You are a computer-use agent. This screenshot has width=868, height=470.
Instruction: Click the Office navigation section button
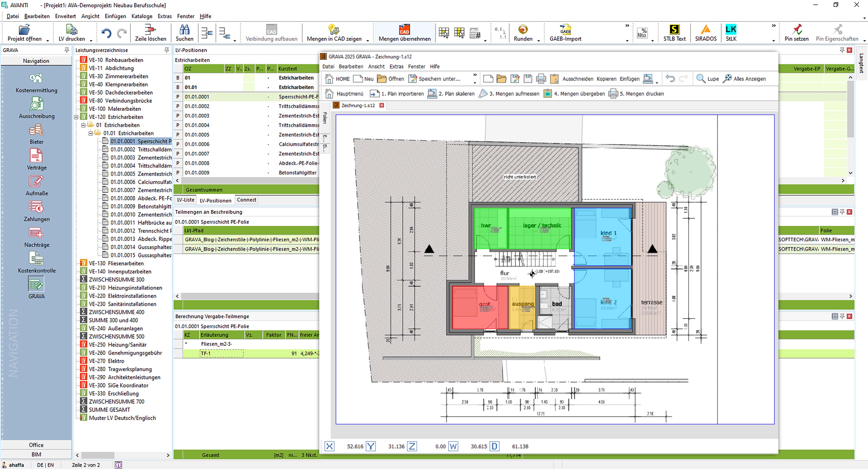(36, 445)
